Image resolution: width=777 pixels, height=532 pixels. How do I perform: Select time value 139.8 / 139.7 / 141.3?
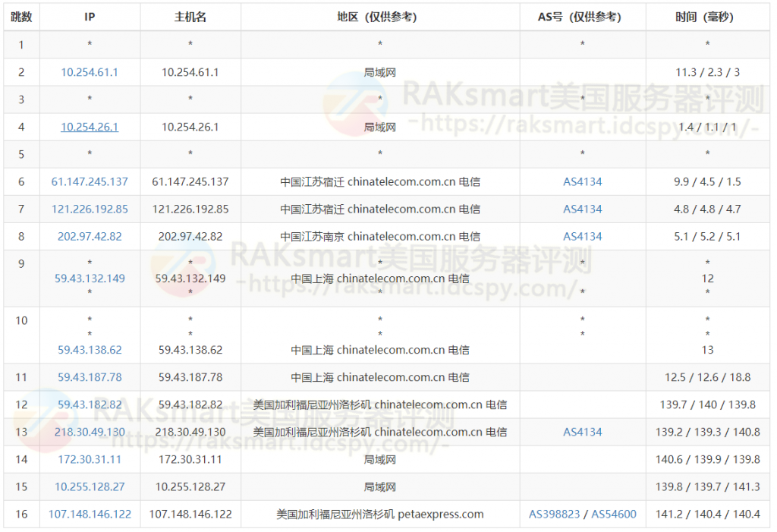[708, 487]
